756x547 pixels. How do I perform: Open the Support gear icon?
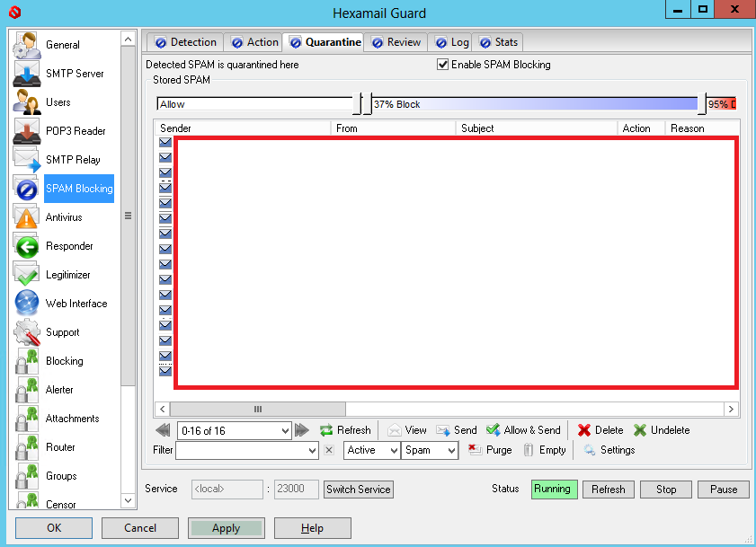pyautogui.click(x=26, y=332)
